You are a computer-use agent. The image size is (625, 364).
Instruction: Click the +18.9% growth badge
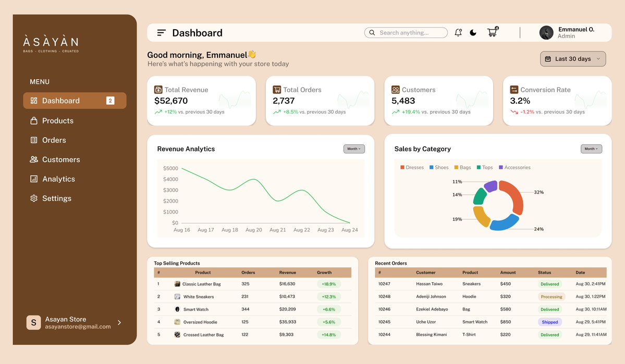(x=329, y=284)
